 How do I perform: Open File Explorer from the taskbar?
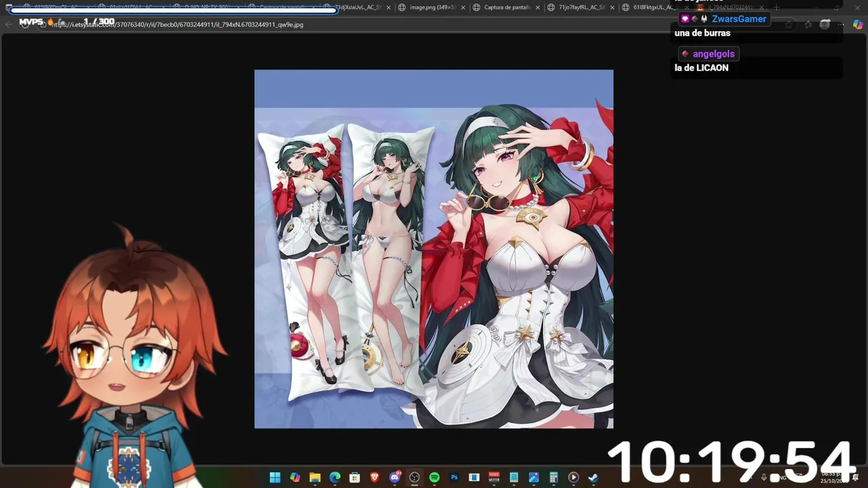(x=315, y=477)
